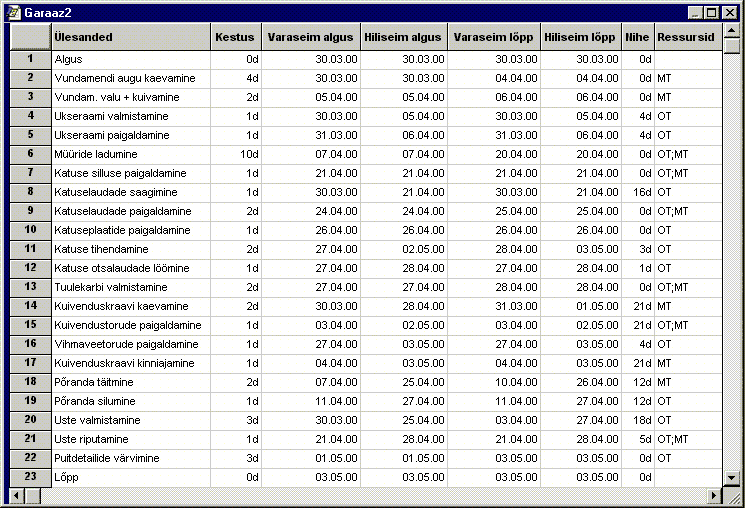Click the Ressursid column header

(x=688, y=37)
